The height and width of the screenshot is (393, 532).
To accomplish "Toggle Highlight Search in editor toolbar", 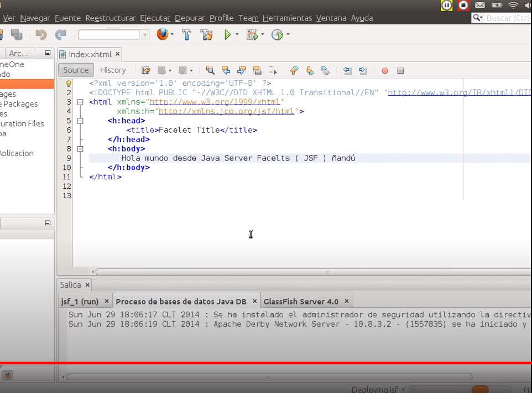I will (x=257, y=70).
